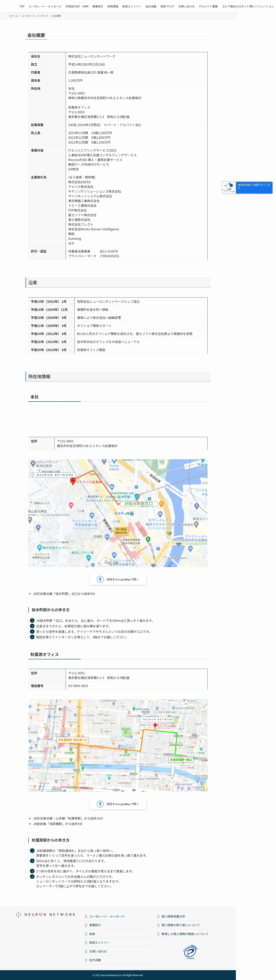Image resolution: width=276 pixels, height=980 pixels.
Task: Open 採用エントリー in the top navigation
Action: pos(132,6)
